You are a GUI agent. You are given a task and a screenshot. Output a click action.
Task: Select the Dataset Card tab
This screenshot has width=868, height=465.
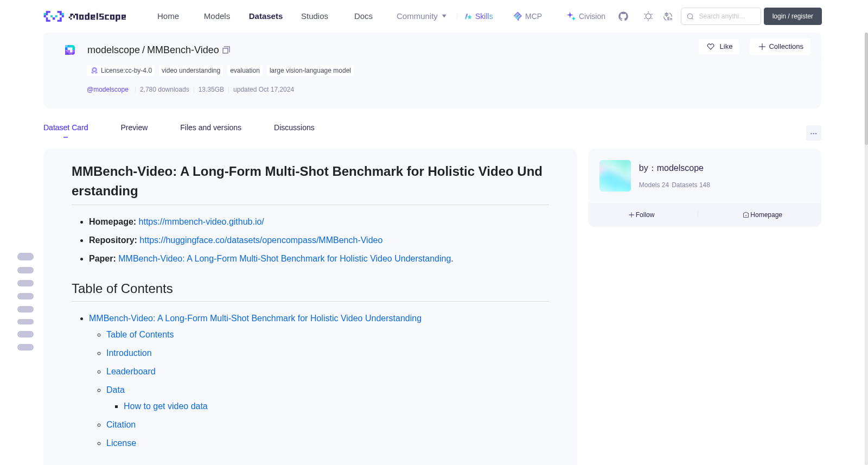click(x=66, y=128)
